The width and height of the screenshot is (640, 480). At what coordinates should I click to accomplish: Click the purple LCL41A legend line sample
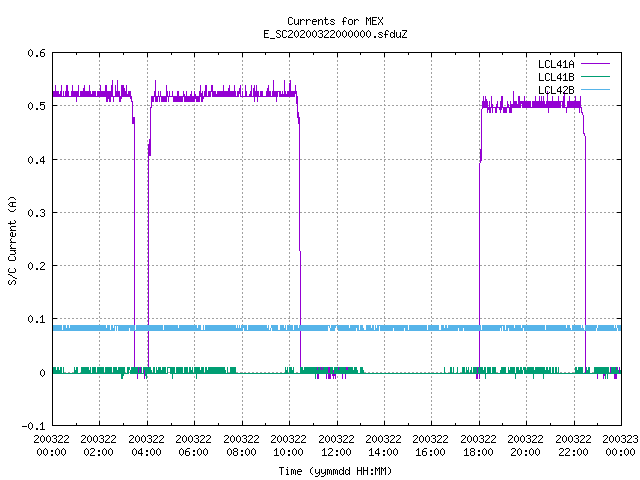595,64
